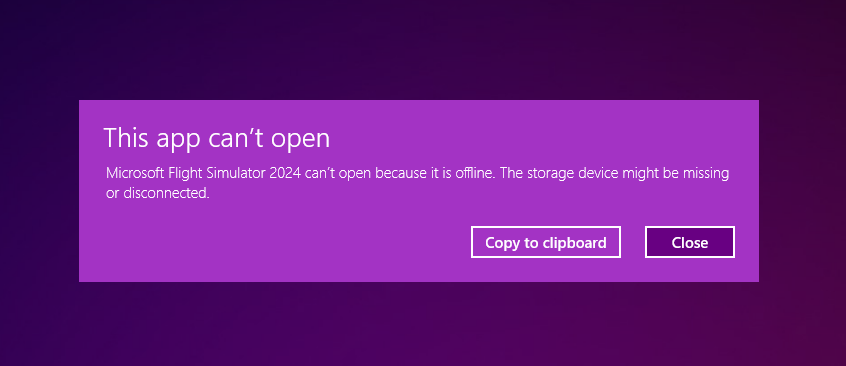The image size is (846, 366).
Task: Click the "2024" number in the message
Action: 286,174
